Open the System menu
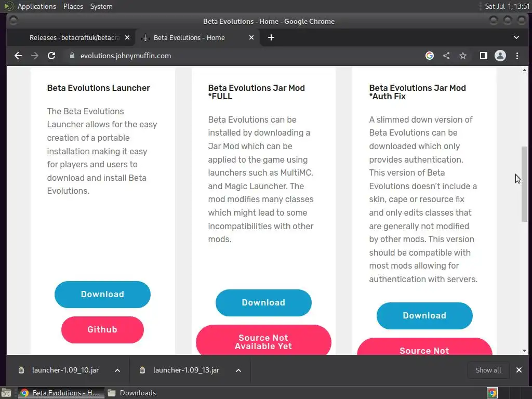This screenshot has width=532, height=399. 101,6
